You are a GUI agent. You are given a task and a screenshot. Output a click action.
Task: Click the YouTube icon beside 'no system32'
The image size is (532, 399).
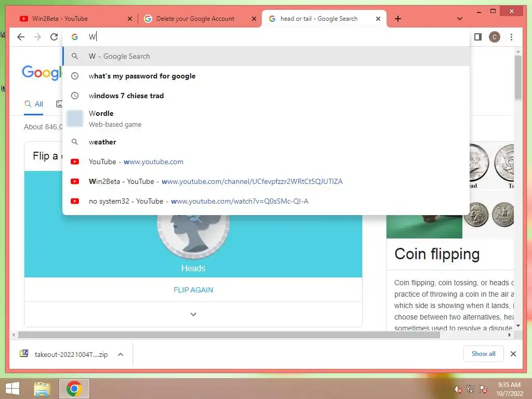pyautogui.click(x=75, y=201)
